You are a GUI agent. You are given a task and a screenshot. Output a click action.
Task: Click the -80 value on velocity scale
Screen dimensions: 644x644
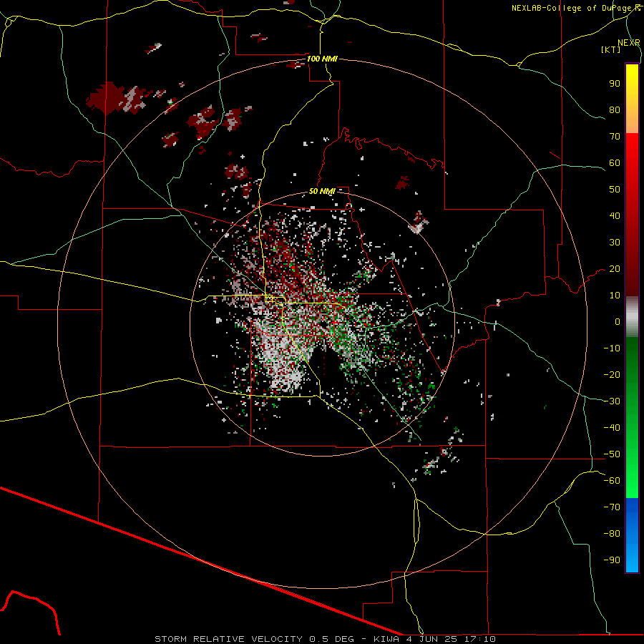point(612,534)
